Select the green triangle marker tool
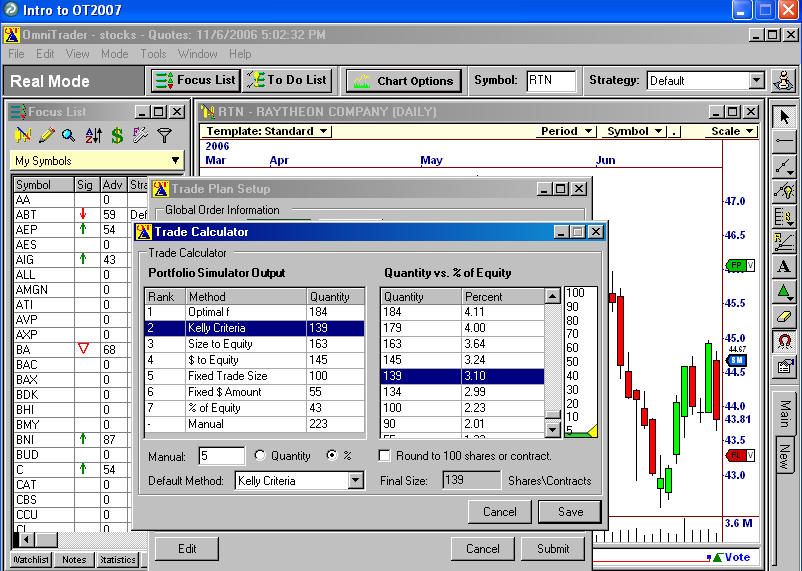 784,291
